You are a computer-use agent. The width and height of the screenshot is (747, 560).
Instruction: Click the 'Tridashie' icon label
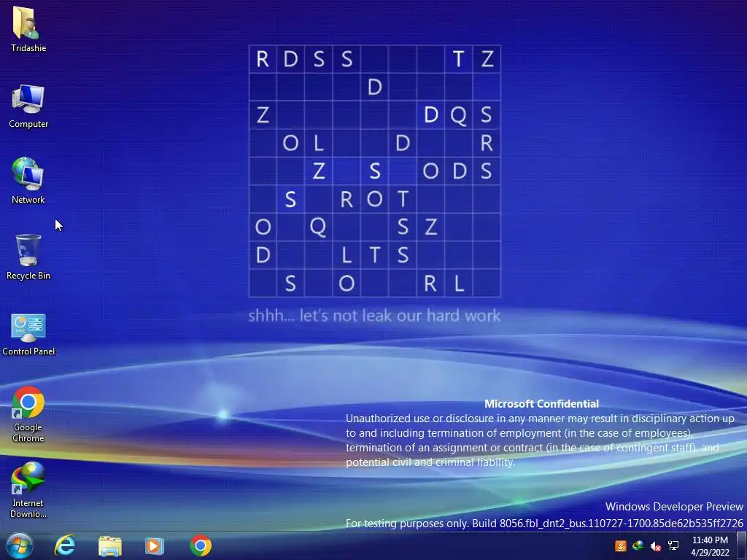click(28, 48)
